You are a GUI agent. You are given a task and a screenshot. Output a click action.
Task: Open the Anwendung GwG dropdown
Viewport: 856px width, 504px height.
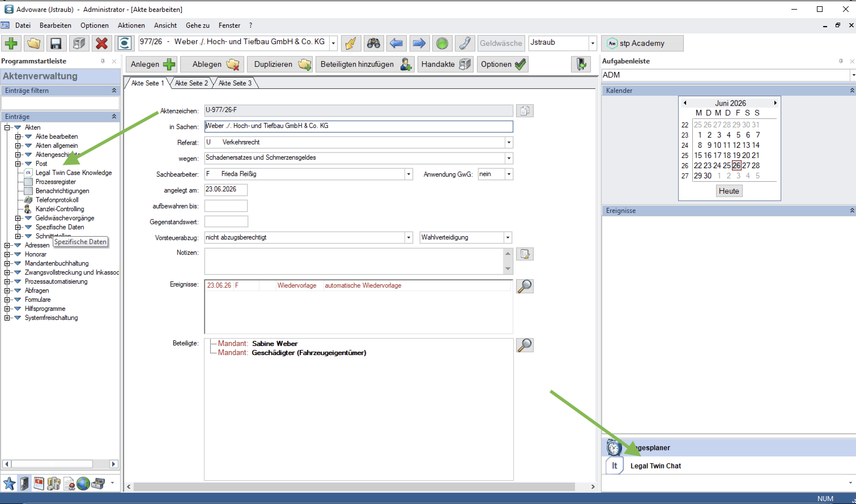[x=508, y=174]
